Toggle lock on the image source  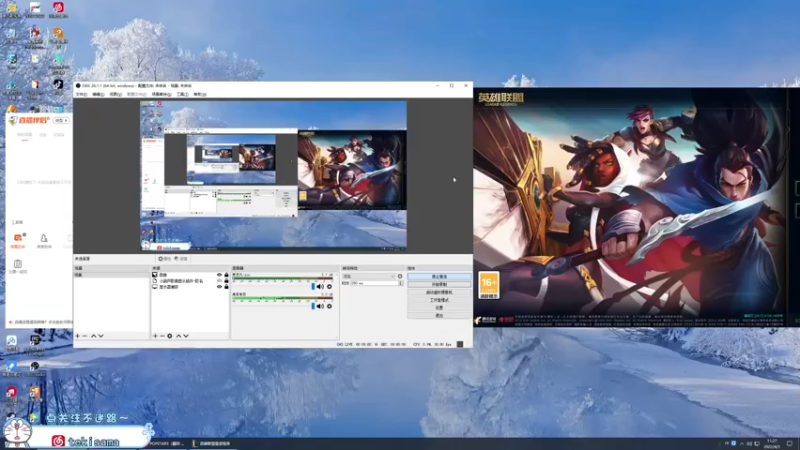[227, 275]
